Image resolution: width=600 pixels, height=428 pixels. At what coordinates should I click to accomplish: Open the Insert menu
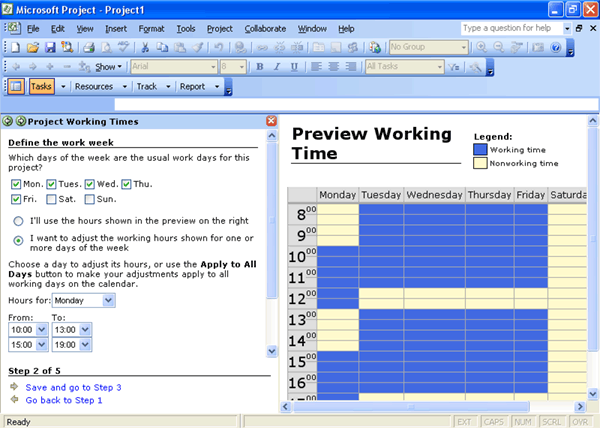pyautogui.click(x=116, y=29)
